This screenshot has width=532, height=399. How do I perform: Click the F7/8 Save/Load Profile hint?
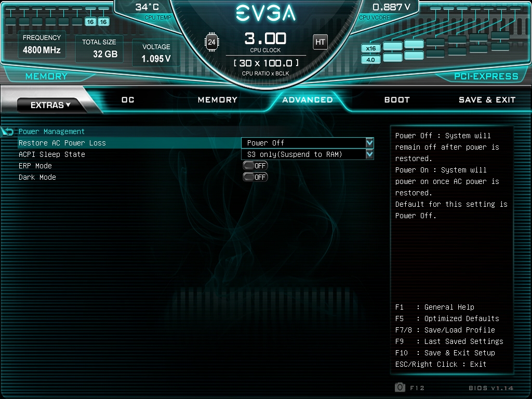(x=445, y=330)
